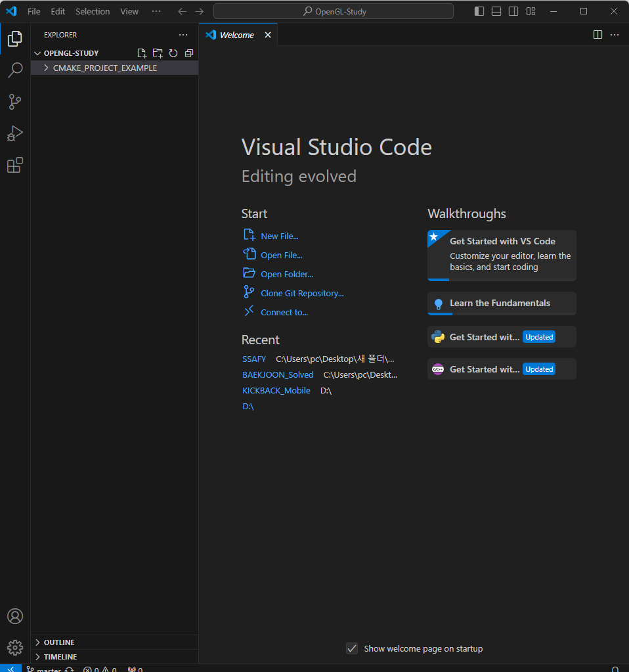Click the VS Code logo in title bar
Screen dimensions: 629x672
pos(11,11)
